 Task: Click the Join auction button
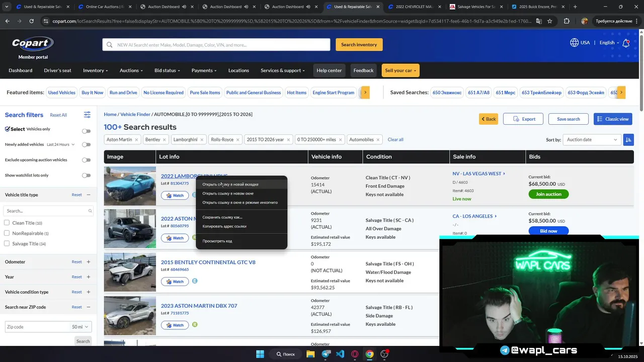[548, 194]
